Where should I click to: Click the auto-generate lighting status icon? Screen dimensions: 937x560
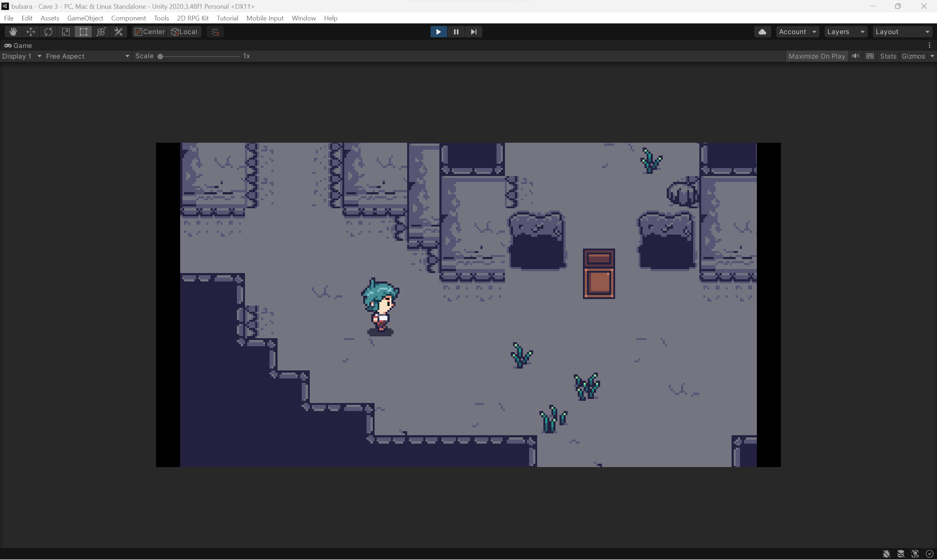pyautogui.click(x=915, y=553)
